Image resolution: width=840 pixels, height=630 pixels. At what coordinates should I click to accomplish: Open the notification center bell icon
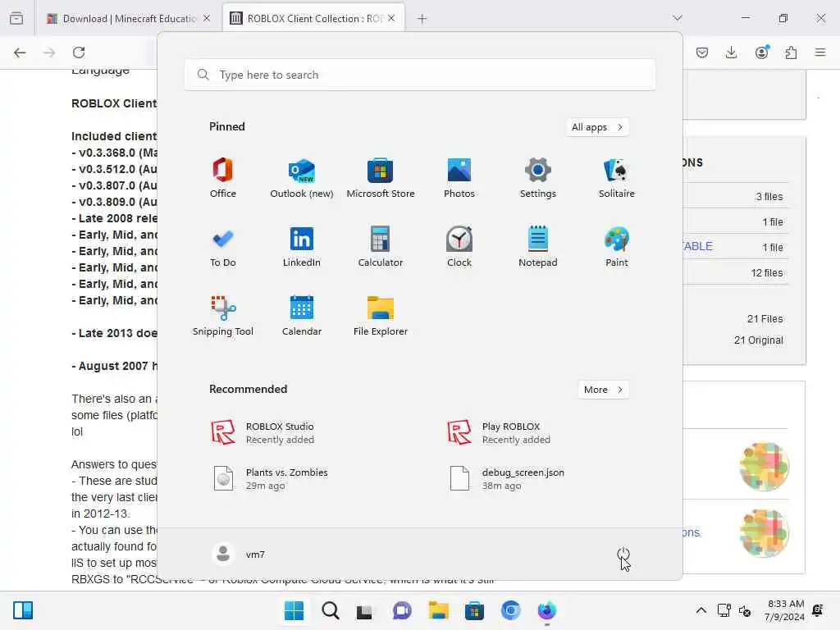(818, 610)
